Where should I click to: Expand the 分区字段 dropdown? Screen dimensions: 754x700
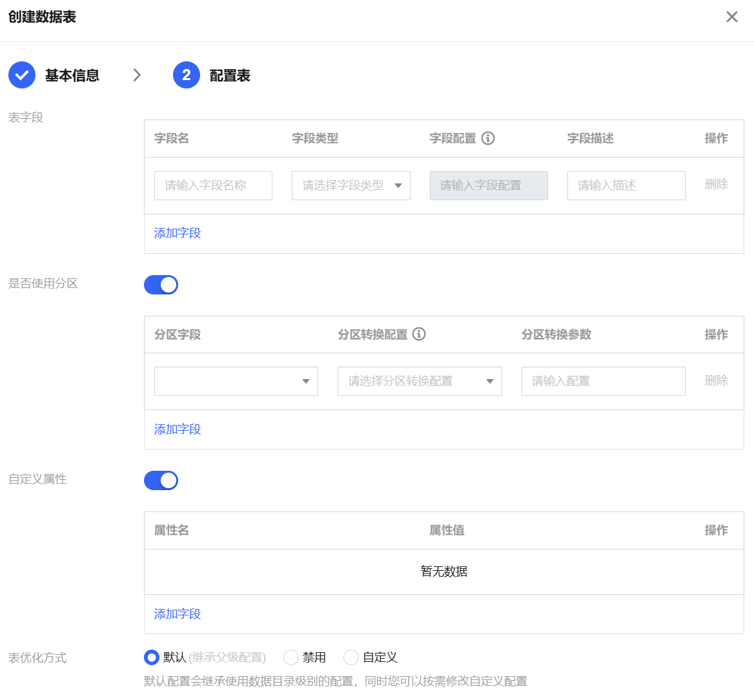pyautogui.click(x=236, y=381)
